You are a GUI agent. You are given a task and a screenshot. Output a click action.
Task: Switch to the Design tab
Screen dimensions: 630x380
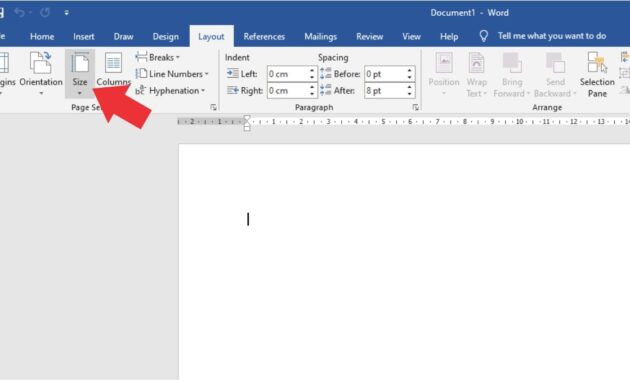(166, 37)
